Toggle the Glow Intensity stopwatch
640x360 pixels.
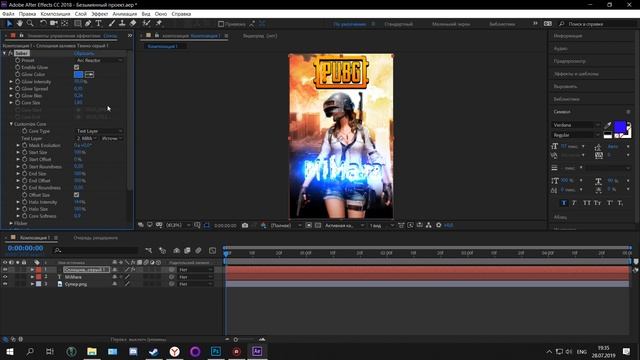click(18, 82)
